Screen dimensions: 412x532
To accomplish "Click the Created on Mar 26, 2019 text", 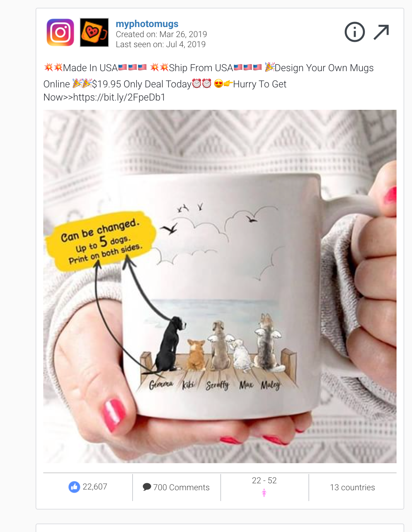I will coord(162,34).
